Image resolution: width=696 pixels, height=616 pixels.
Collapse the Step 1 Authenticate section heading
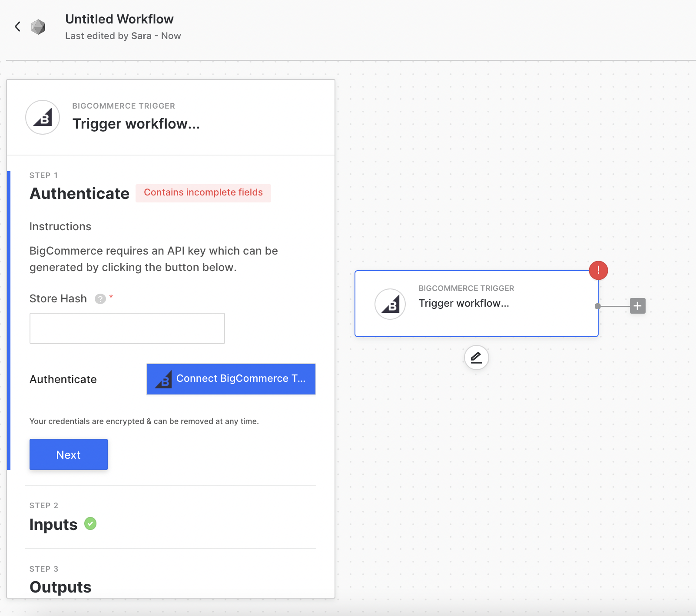point(80,193)
